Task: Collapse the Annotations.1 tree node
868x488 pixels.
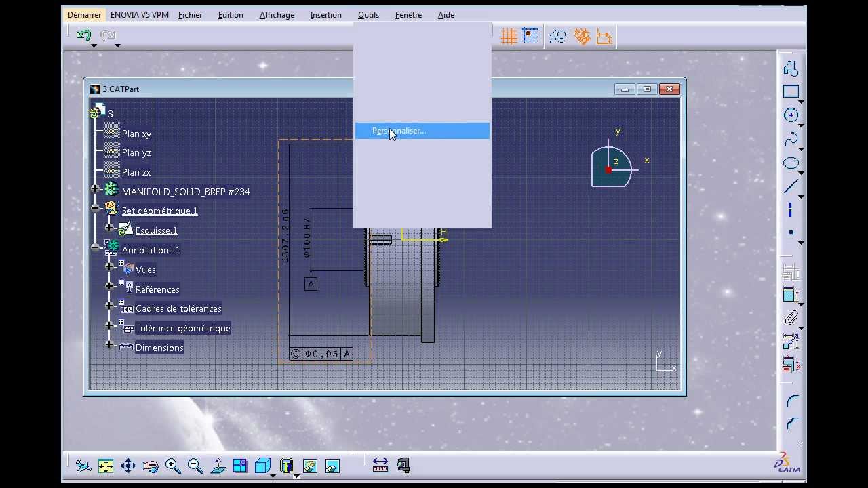Action: 96,247
